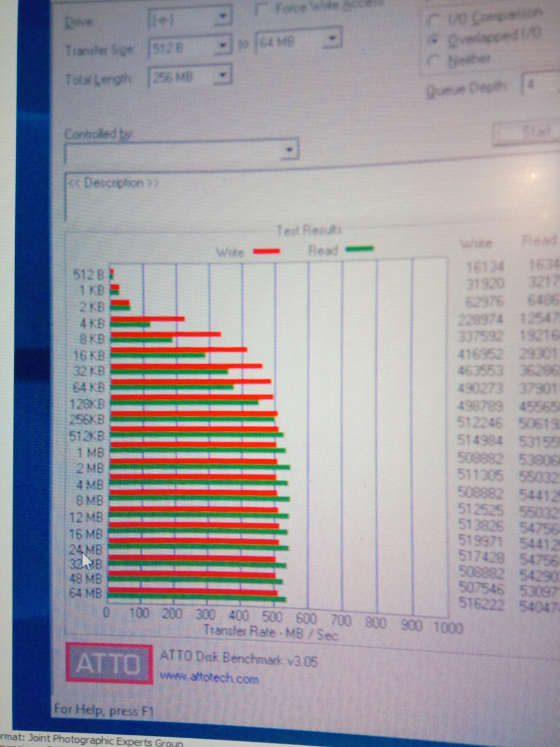Click the red Write legend swatch
Screen dimensions: 560x747
267,252
